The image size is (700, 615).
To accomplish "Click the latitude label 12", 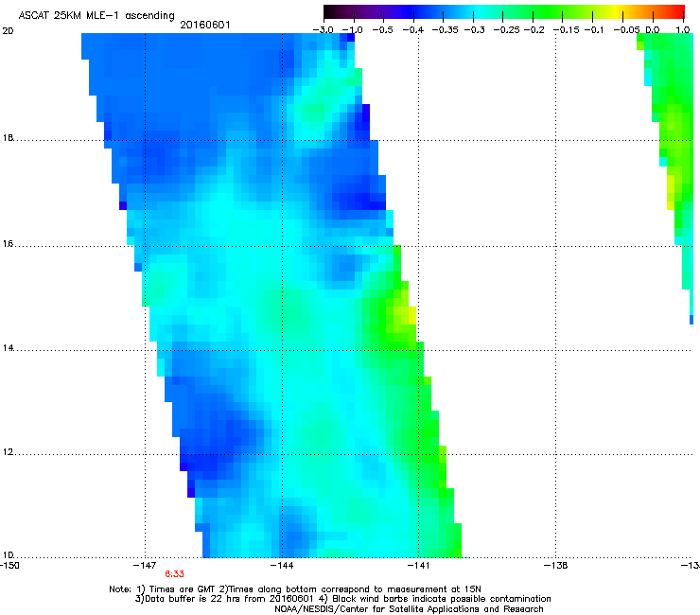I will tap(8, 452).
